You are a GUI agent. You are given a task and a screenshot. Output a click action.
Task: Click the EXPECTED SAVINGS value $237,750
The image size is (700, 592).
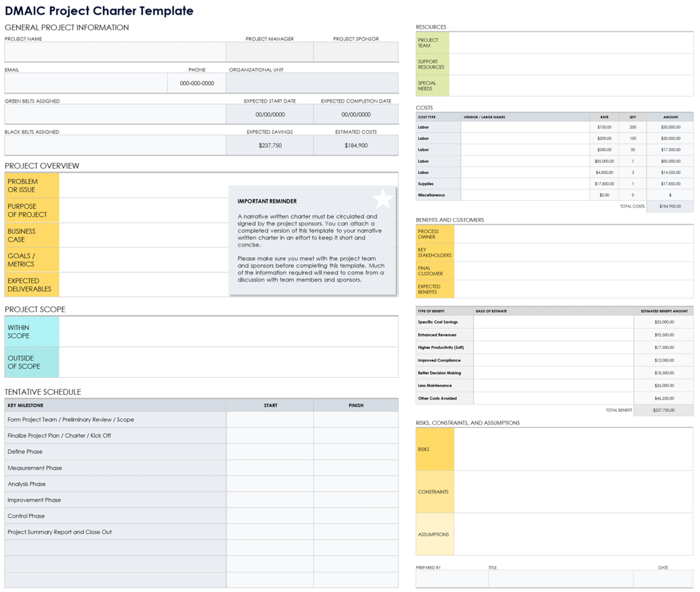(x=269, y=144)
